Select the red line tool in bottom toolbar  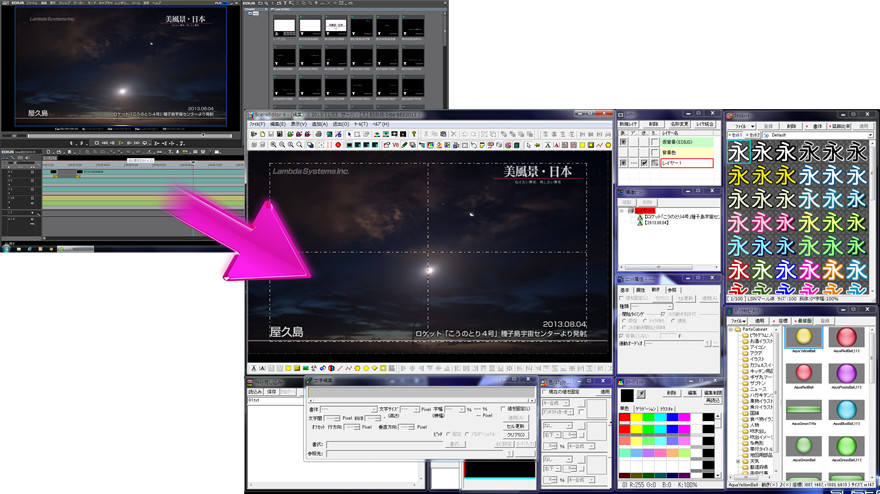(340, 368)
